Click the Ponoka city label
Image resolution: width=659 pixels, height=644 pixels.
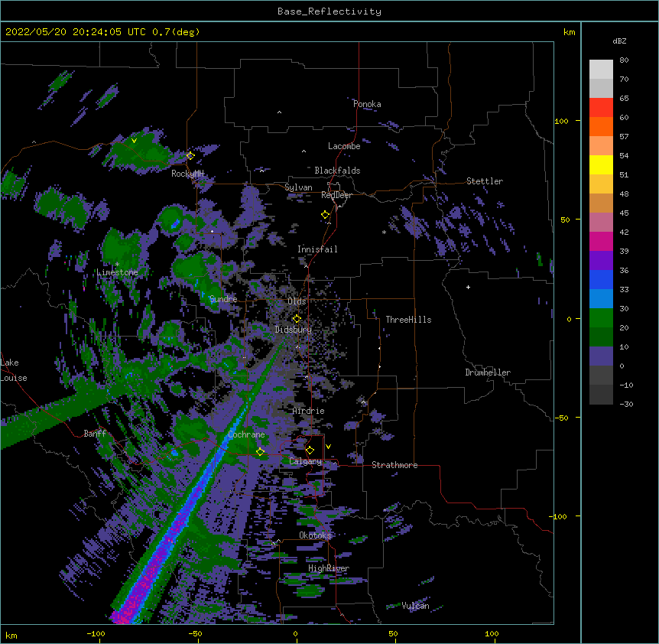[x=367, y=104]
